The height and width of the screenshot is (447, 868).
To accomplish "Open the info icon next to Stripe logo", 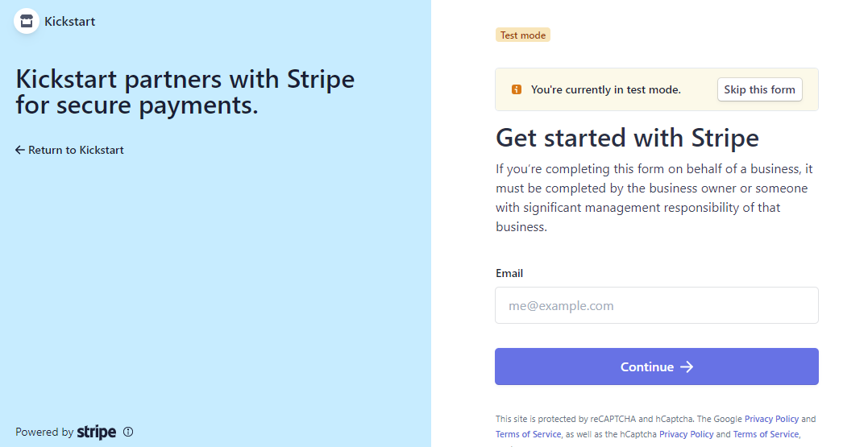I will pos(128,432).
